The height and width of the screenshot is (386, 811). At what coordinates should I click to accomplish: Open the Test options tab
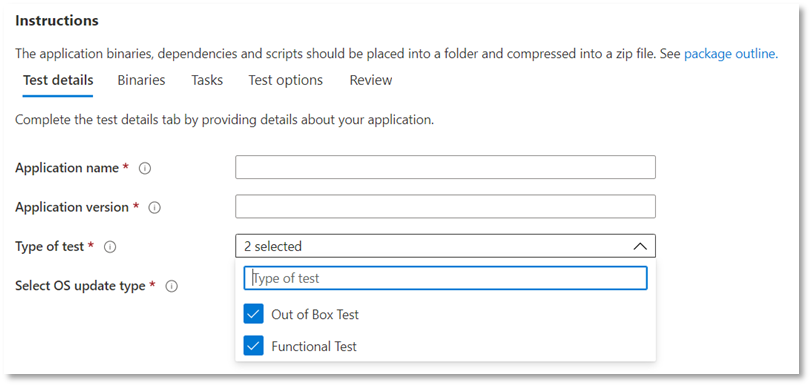click(x=286, y=80)
